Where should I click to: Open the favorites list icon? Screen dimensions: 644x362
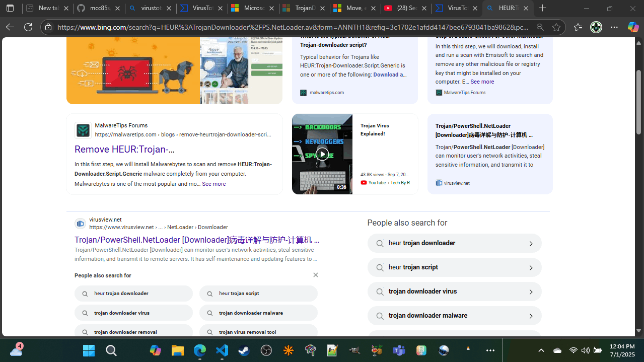[578, 27]
